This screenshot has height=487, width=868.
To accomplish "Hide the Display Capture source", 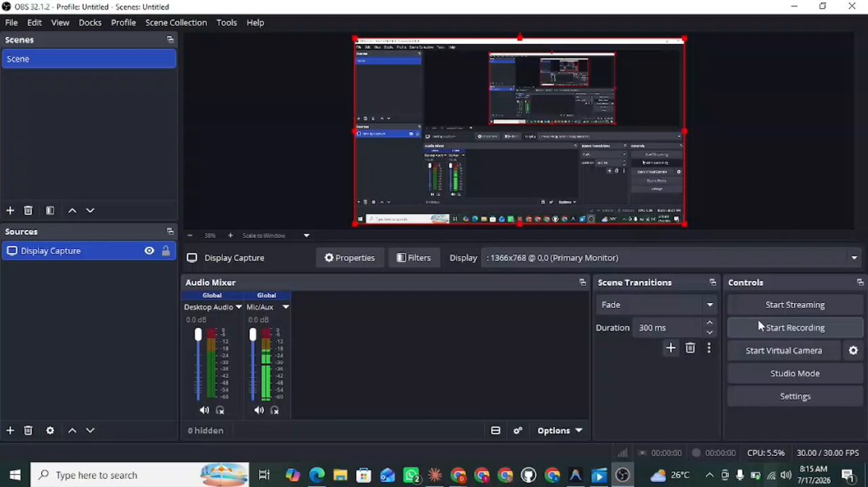I will [149, 251].
